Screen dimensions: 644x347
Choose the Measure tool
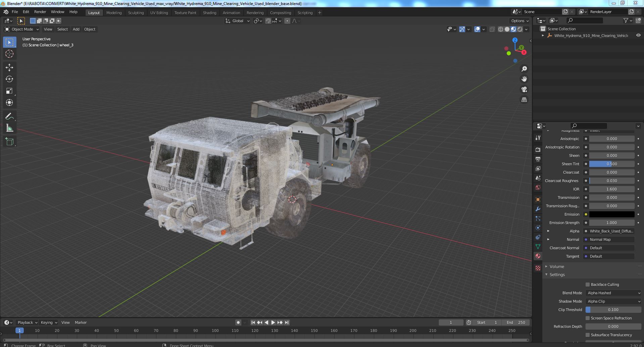(x=9, y=128)
